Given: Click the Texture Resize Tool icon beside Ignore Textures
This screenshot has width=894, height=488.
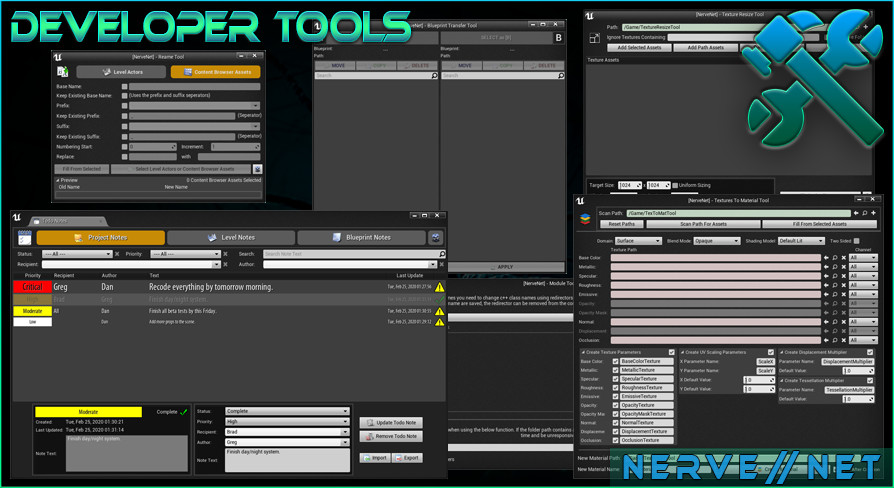Looking at the screenshot, I should click(x=595, y=38).
